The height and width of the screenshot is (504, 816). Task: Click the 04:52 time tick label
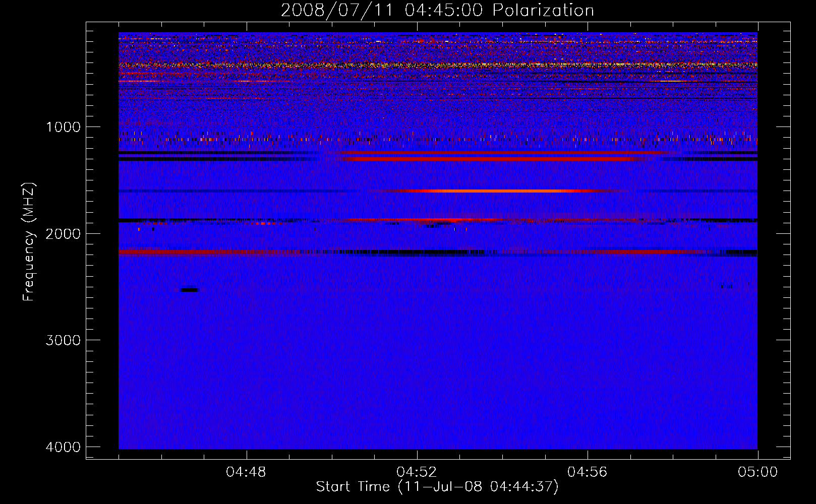coord(417,472)
